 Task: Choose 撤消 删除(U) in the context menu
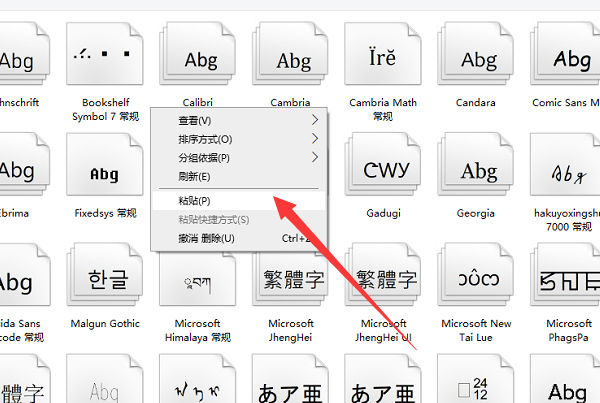[239, 238]
